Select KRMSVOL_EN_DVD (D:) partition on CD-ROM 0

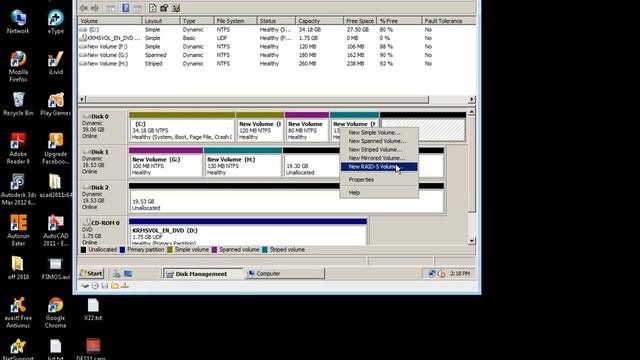[248, 232]
